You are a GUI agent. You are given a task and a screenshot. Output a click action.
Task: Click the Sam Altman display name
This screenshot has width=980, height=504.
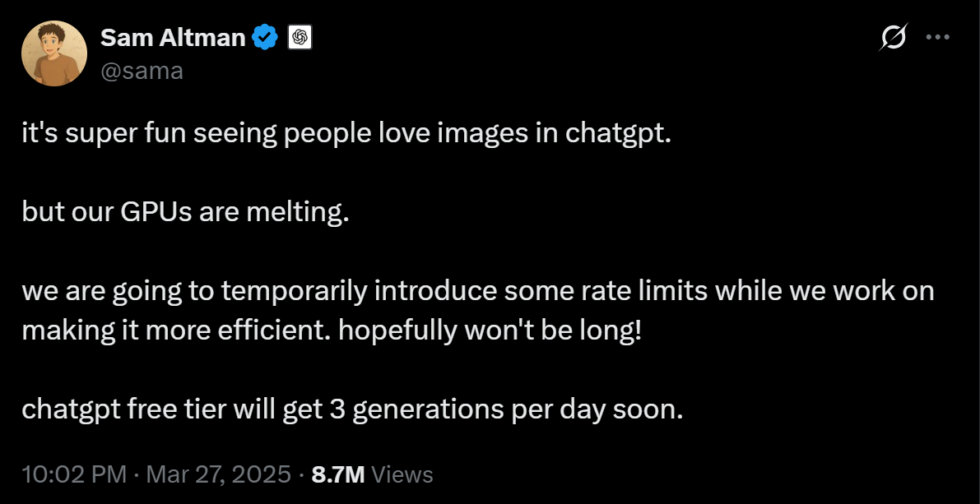coord(173,37)
